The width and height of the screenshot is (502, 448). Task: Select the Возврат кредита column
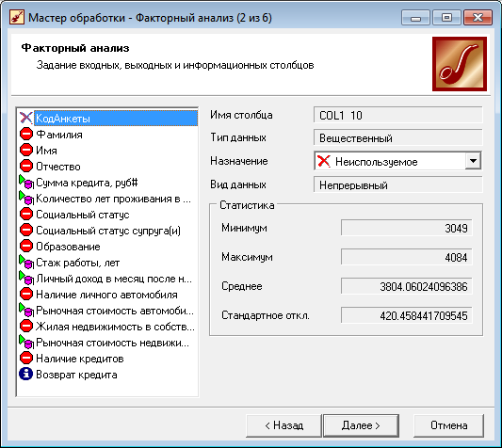(x=76, y=375)
